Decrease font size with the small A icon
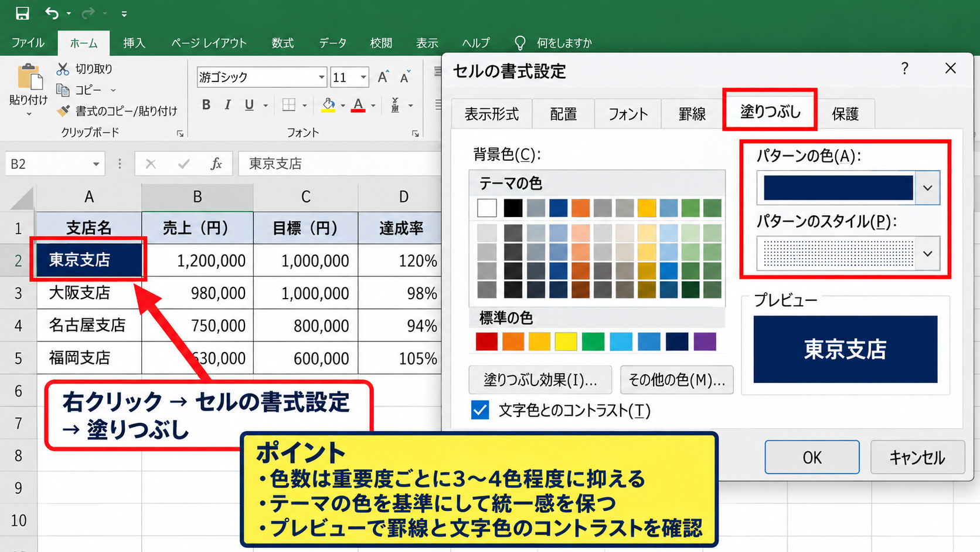Image resolution: width=980 pixels, height=552 pixels. (405, 77)
